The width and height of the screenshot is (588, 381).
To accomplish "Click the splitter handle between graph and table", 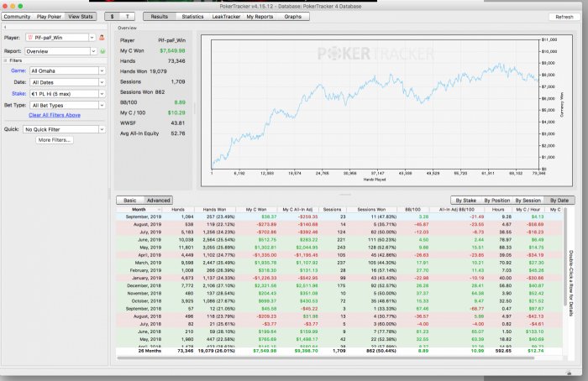I will (x=345, y=195).
